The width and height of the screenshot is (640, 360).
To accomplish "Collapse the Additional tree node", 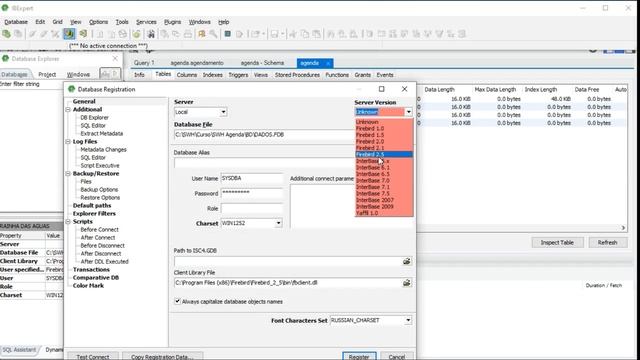I will coord(69,109).
